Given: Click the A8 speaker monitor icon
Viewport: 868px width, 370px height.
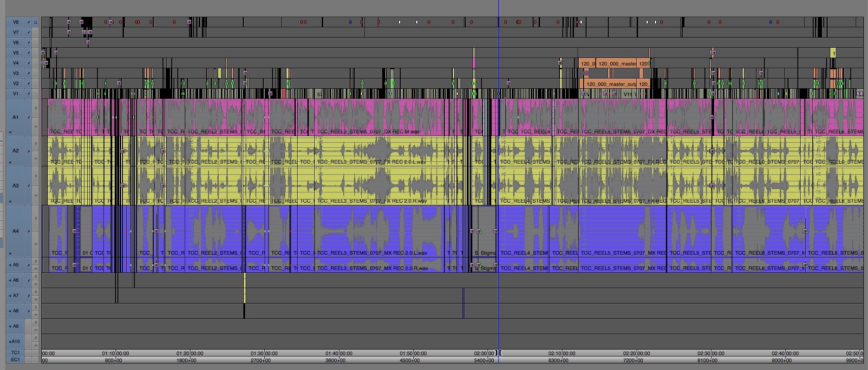Looking at the screenshot, I should (x=10, y=311).
